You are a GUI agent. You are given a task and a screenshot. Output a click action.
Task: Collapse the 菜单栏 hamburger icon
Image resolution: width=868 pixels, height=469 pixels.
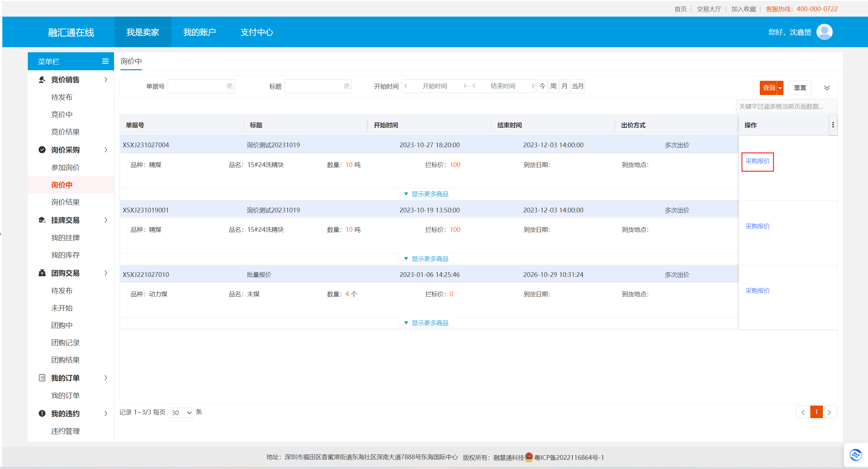(x=105, y=61)
